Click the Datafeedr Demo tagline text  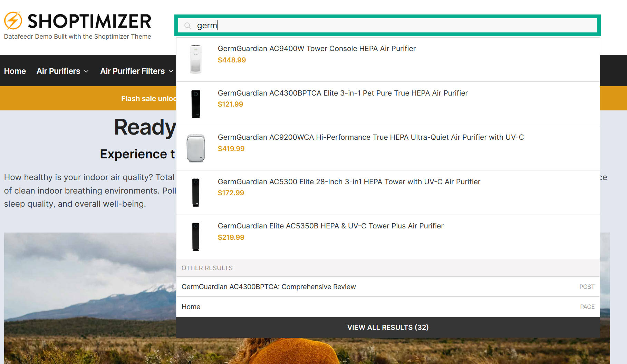tap(77, 37)
